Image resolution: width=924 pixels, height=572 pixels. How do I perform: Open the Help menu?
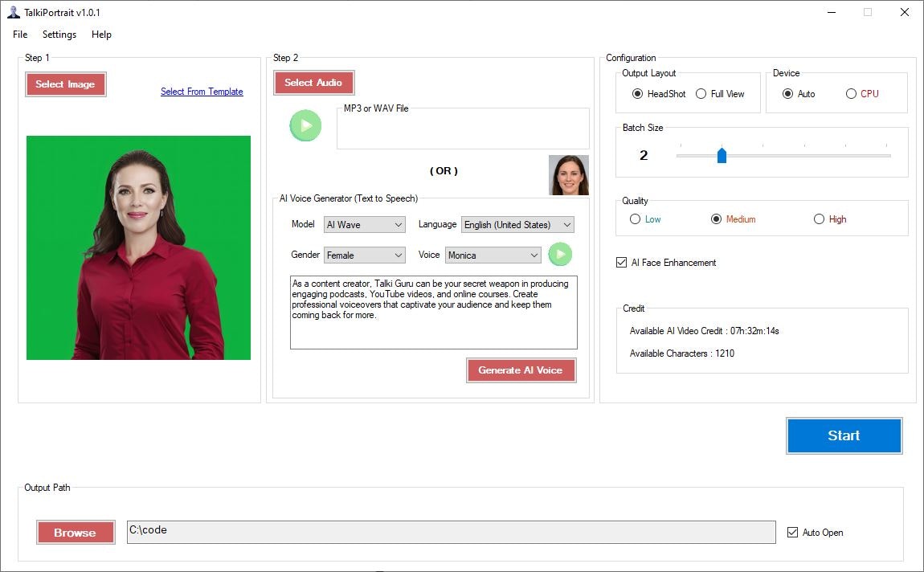coord(101,35)
